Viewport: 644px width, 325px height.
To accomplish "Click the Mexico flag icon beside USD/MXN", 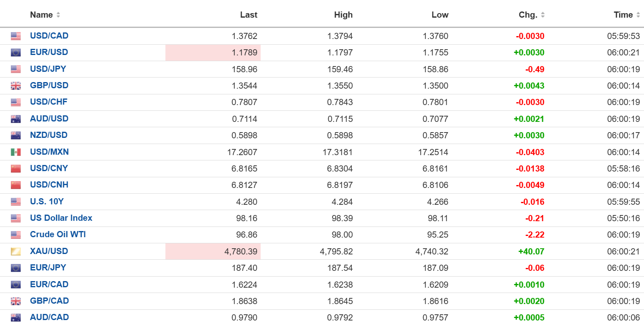I will [16, 152].
